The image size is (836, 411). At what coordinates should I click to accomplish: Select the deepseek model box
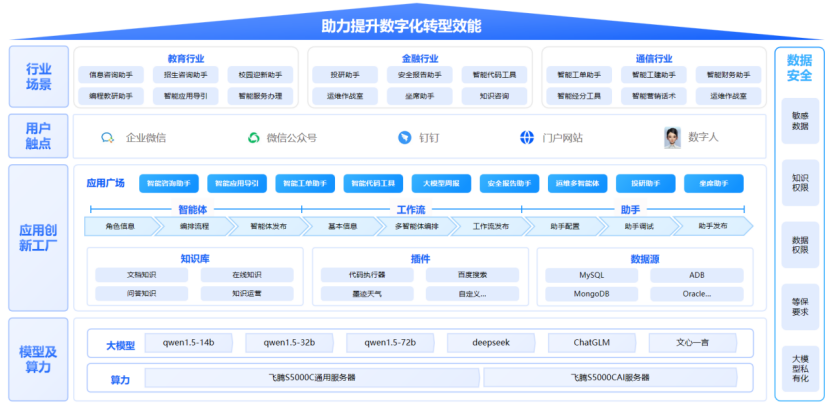pos(490,343)
